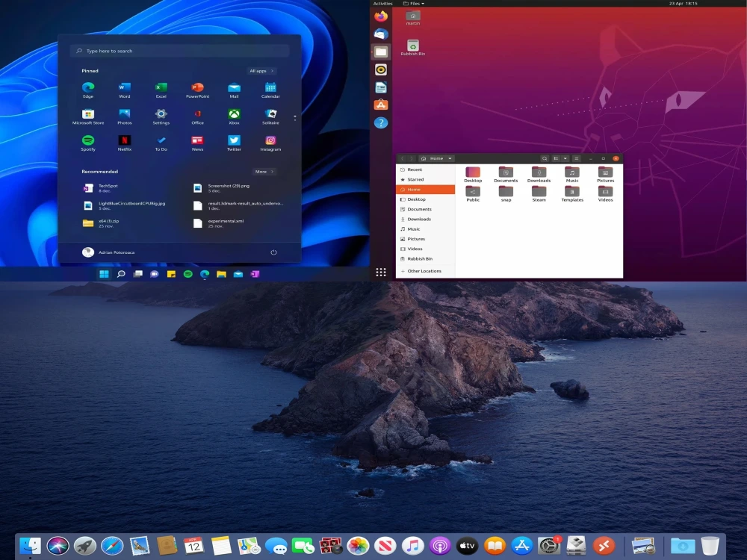Select the Templates folder in Files
This screenshot has height=560, width=747.
pos(572,193)
